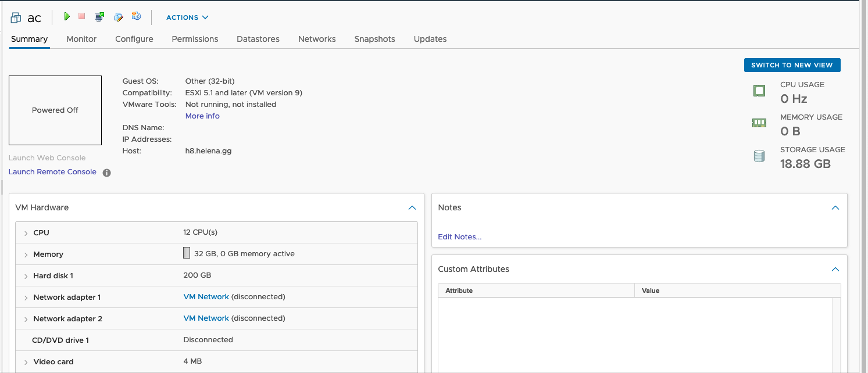Click the Edit Notes link
This screenshot has height=373, width=868.
pyautogui.click(x=459, y=236)
